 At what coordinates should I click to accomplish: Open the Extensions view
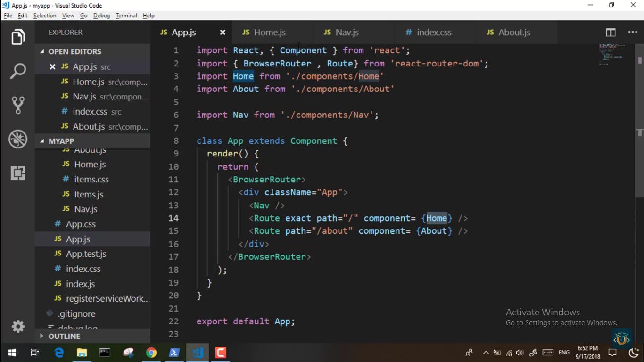pyautogui.click(x=18, y=173)
